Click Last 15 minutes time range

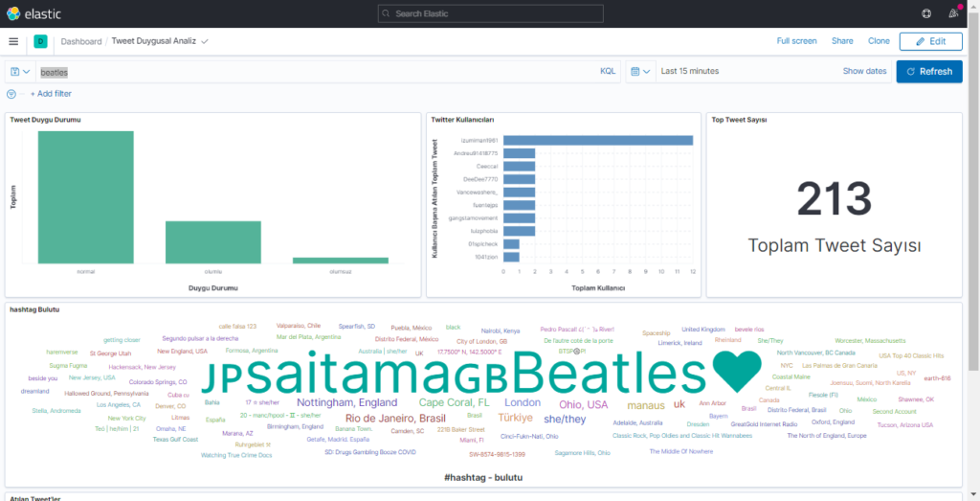pos(689,71)
